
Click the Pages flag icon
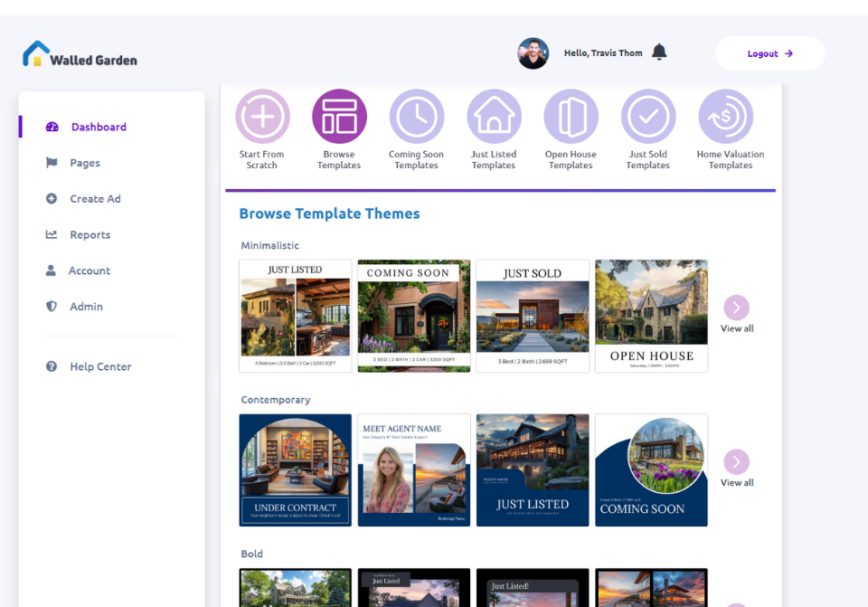pos(52,162)
